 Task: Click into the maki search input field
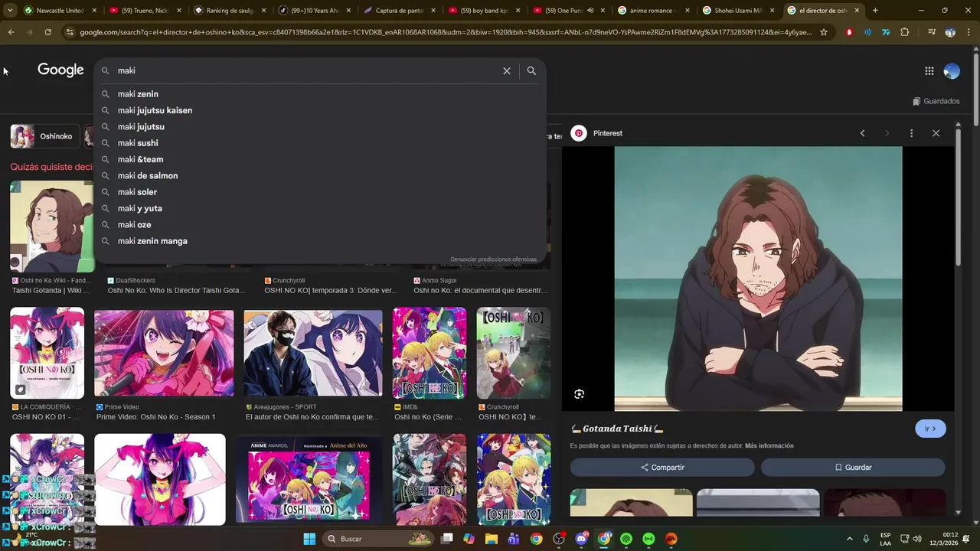[x=306, y=70]
